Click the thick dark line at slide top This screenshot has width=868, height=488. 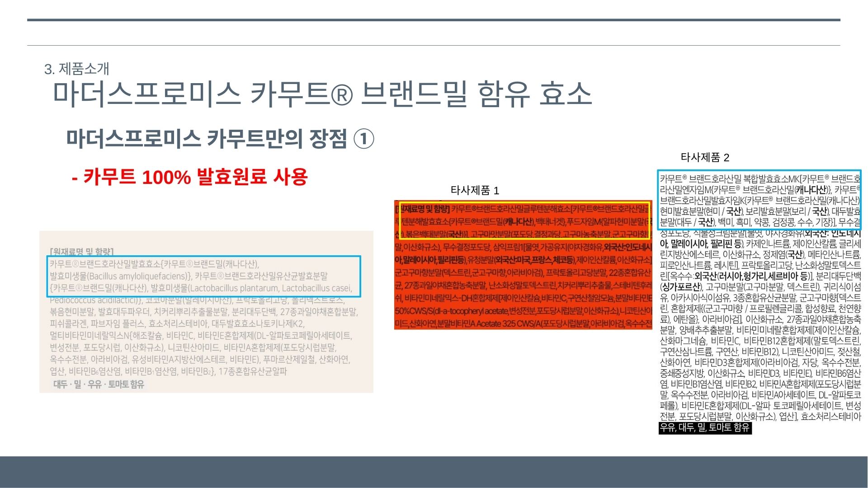tap(433, 20)
